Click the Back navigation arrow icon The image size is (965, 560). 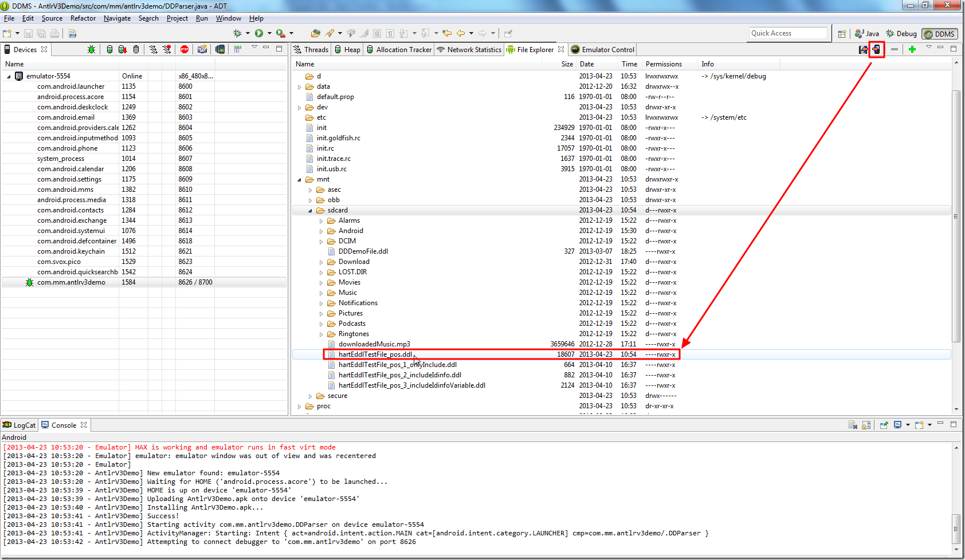click(x=461, y=34)
